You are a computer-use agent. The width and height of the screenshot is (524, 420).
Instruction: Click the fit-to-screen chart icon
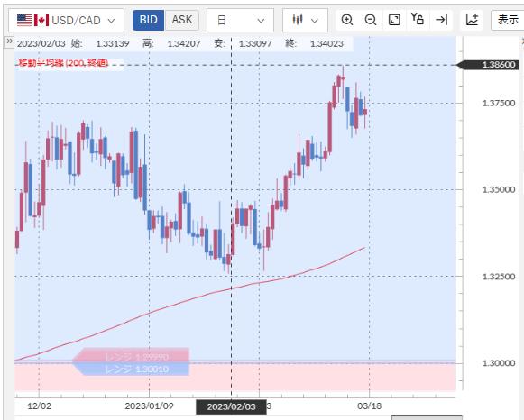tap(394, 20)
